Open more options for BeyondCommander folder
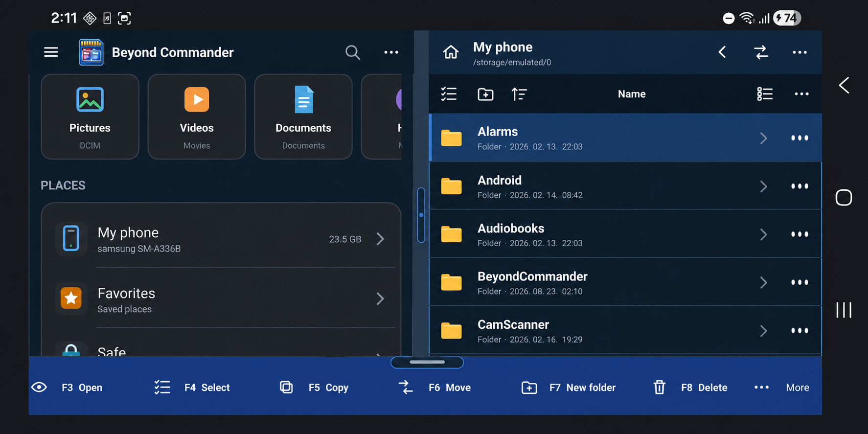Screen dimensions: 868x434 pyautogui.click(x=799, y=282)
